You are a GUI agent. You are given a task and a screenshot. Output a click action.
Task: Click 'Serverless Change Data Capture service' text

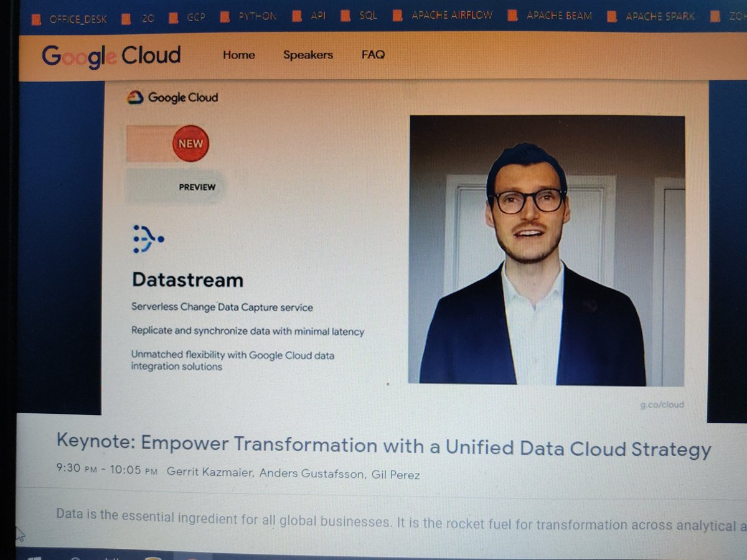point(222,307)
